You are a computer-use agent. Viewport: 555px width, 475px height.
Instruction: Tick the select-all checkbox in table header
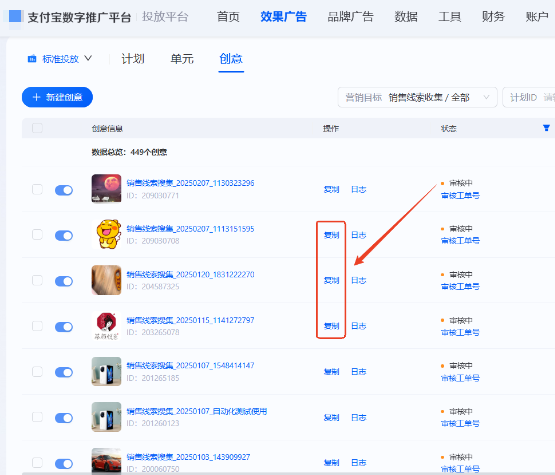click(x=37, y=128)
